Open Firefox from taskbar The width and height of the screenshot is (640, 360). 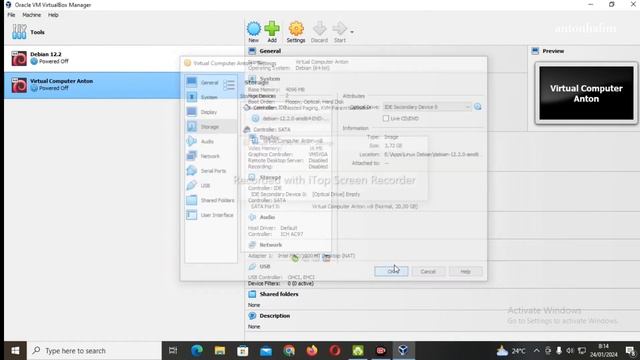(x=312, y=351)
